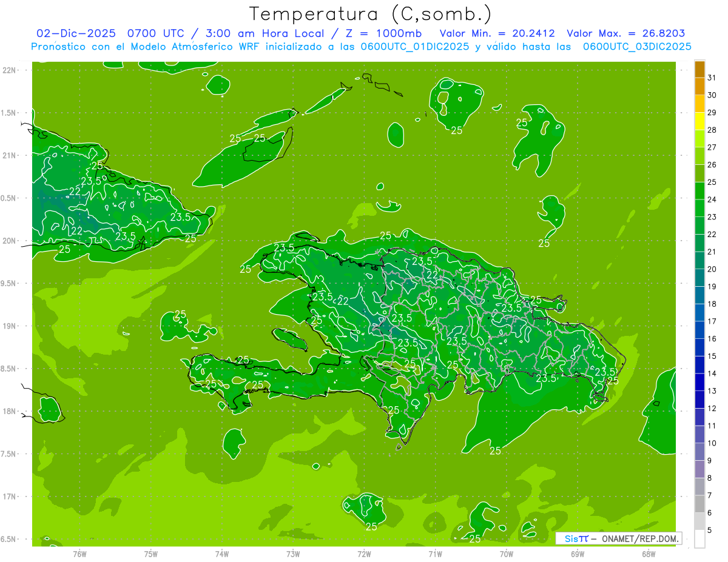This screenshot has width=728, height=562.
Task: Click the 'SisTT' logo text
Action: coord(576,538)
